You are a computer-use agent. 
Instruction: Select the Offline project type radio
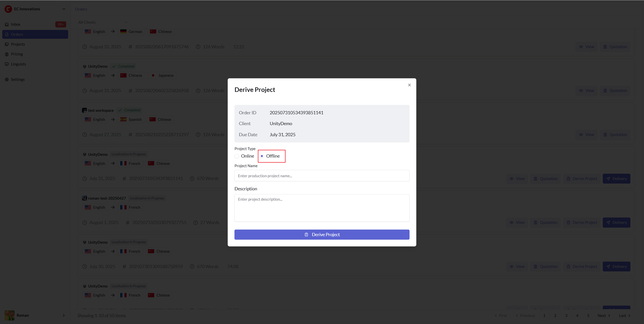[262, 156]
